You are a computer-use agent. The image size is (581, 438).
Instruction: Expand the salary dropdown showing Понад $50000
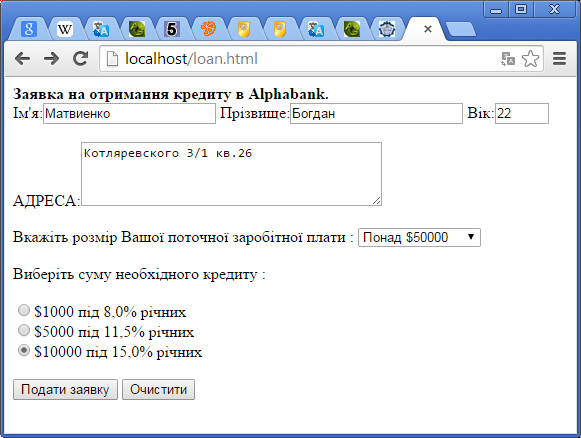[419, 238]
